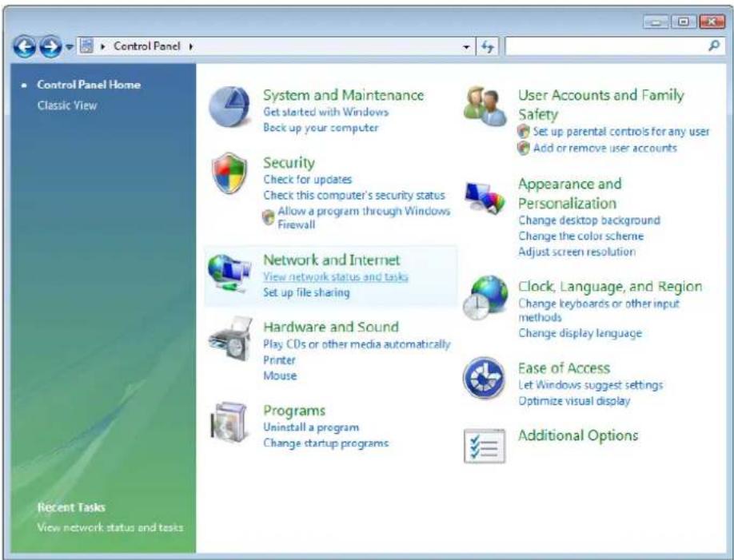Image resolution: width=734 pixels, height=560 pixels.
Task: Open Ease of Access heading
Action: 564,368
